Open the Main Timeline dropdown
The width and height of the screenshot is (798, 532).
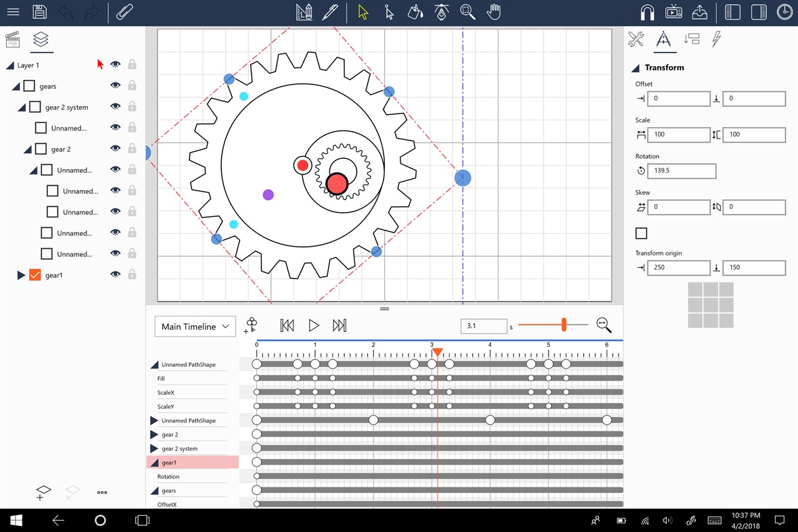(x=195, y=327)
